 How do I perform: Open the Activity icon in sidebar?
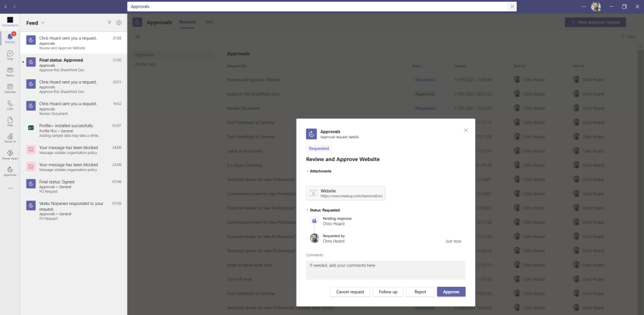pos(9,38)
